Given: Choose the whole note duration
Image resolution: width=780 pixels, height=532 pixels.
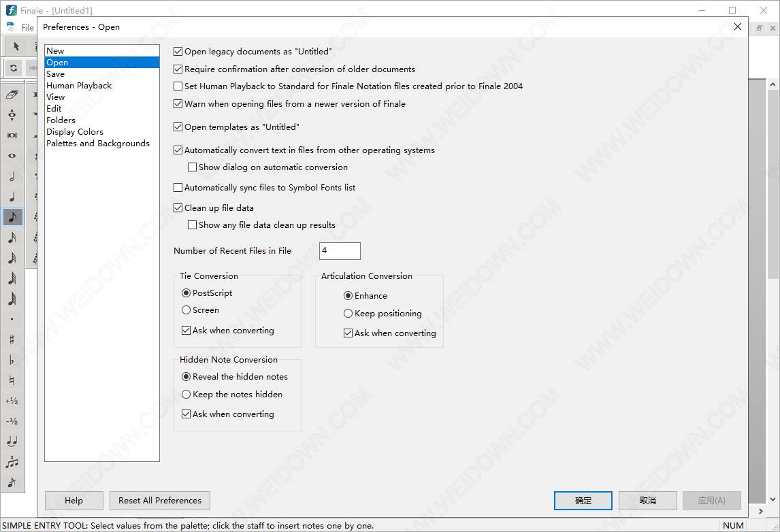Looking at the screenshot, I should 12,156.
